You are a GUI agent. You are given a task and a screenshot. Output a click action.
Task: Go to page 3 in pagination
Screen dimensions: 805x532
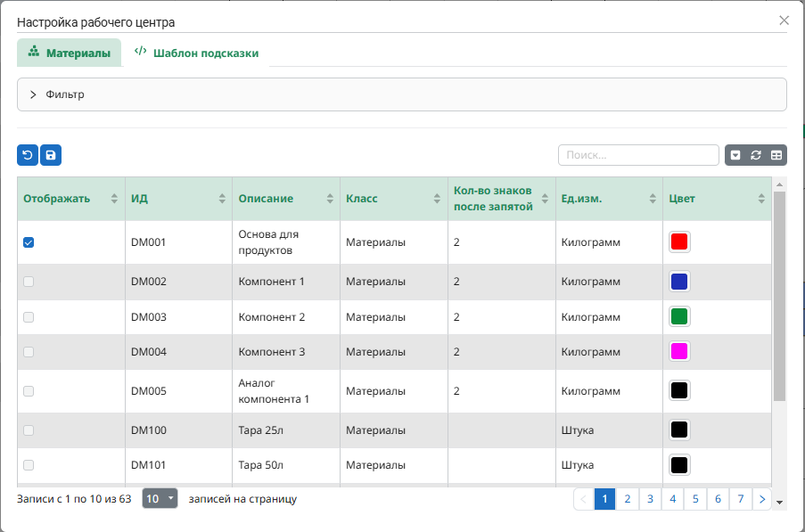[650, 499]
